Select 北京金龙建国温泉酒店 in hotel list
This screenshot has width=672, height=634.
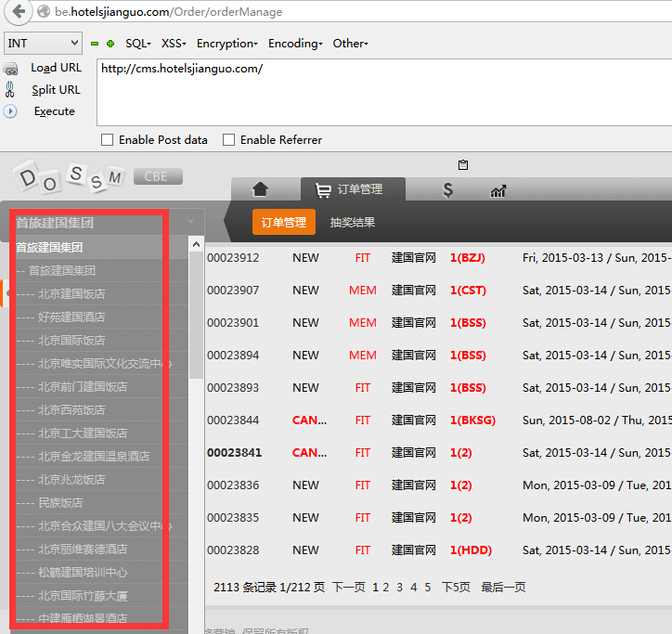(x=94, y=456)
